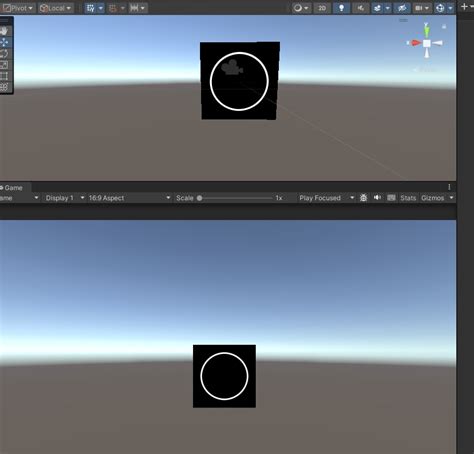Image resolution: width=474 pixels, height=454 pixels.
Task: Toggle hidden objects visibility icon
Action: (x=402, y=8)
